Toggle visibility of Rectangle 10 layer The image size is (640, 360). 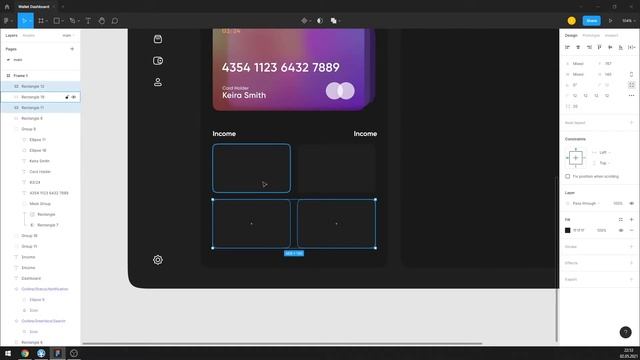tap(74, 97)
